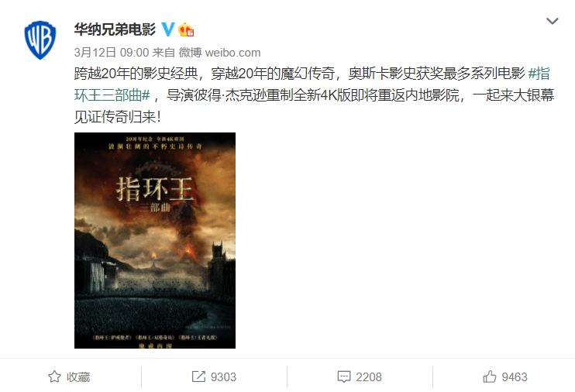Click the crown membership badge

click(x=186, y=29)
